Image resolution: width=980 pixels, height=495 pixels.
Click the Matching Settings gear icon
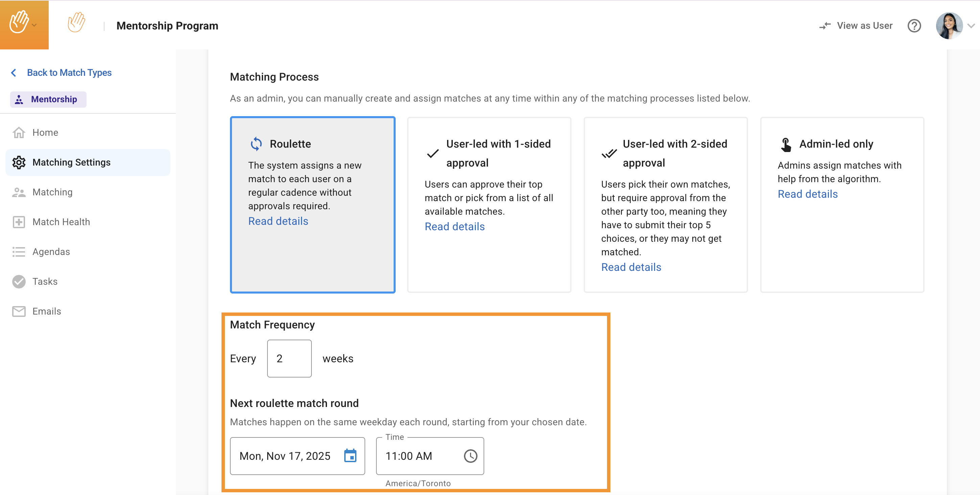click(19, 162)
